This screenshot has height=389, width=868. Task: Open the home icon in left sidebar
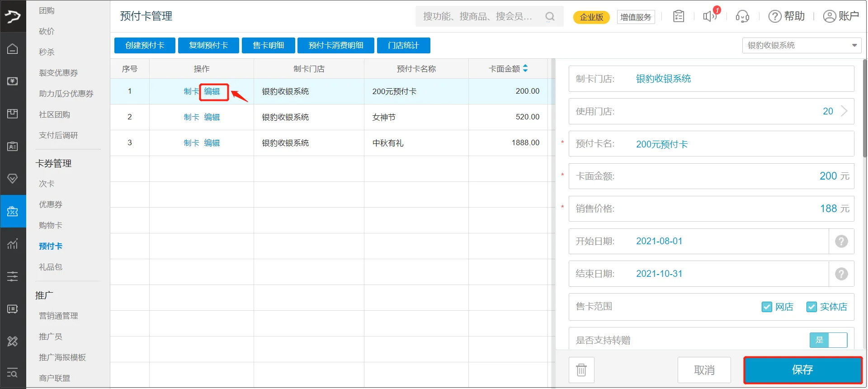click(13, 49)
